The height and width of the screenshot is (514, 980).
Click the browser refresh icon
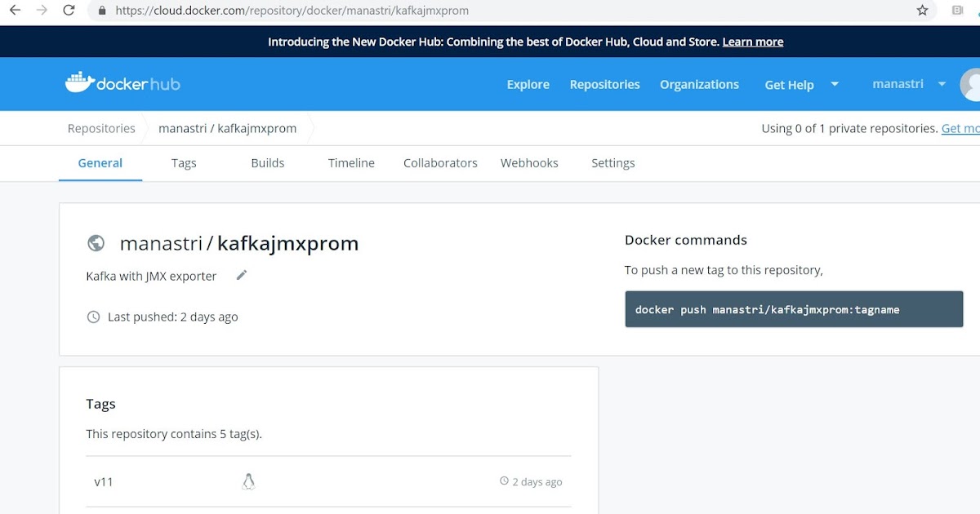click(69, 11)
